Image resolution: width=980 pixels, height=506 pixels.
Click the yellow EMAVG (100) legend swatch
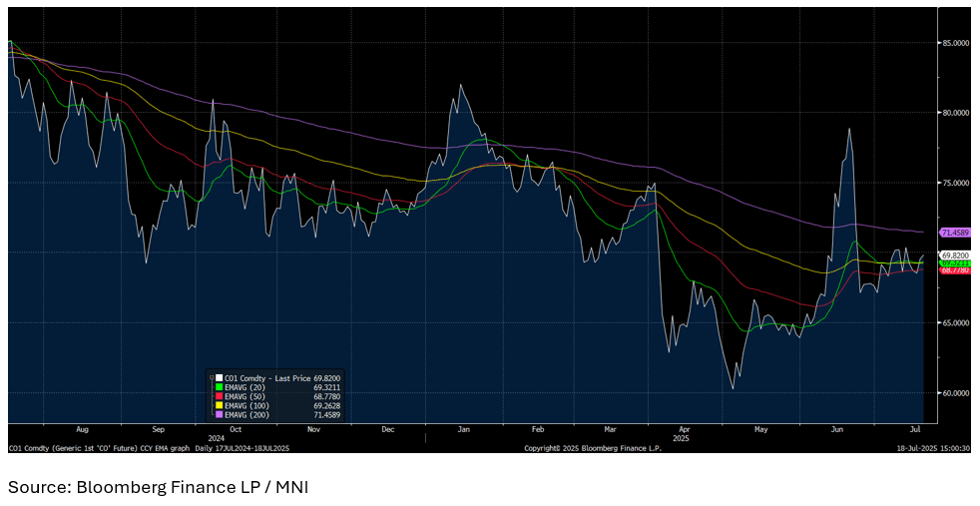coord(221,406)
